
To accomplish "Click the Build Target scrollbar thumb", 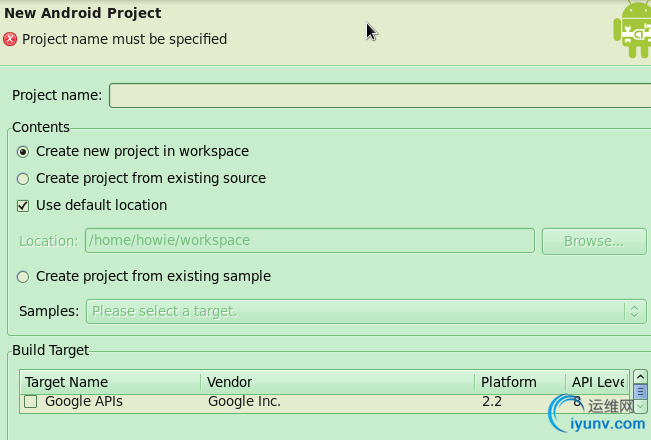I will 640,391.
